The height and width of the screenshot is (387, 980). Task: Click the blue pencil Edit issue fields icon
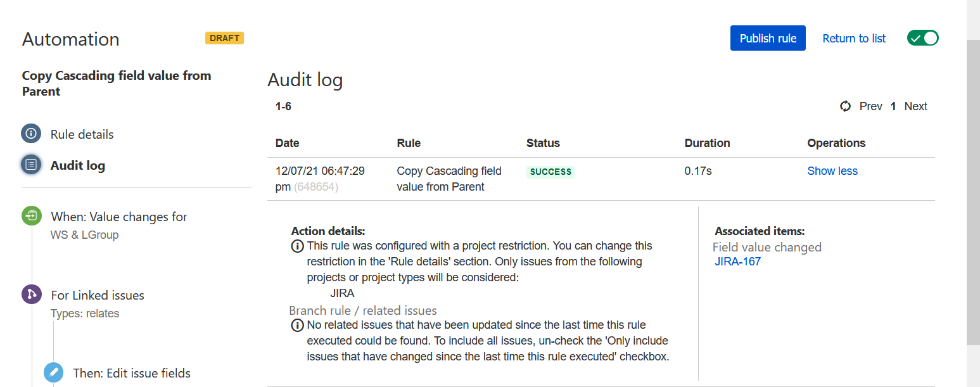pos(54,372)
